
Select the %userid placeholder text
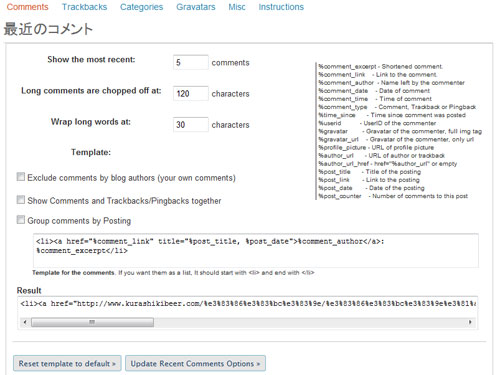[330, 123]
